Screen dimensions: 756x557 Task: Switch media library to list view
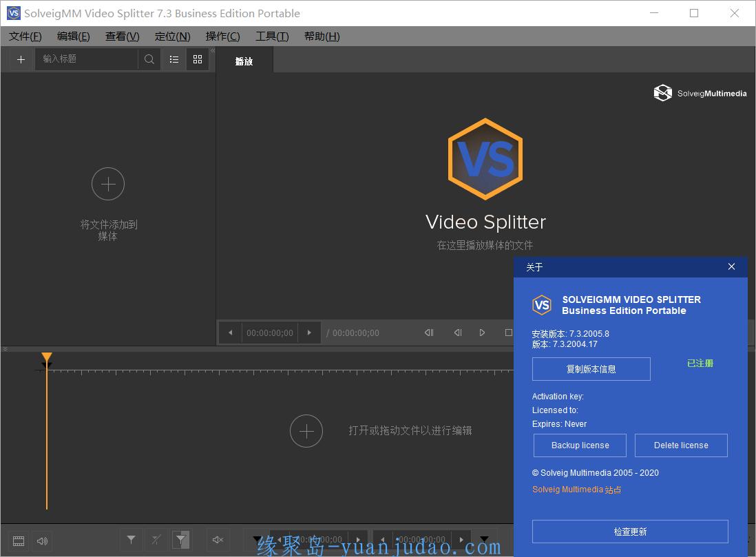point(174,59)
